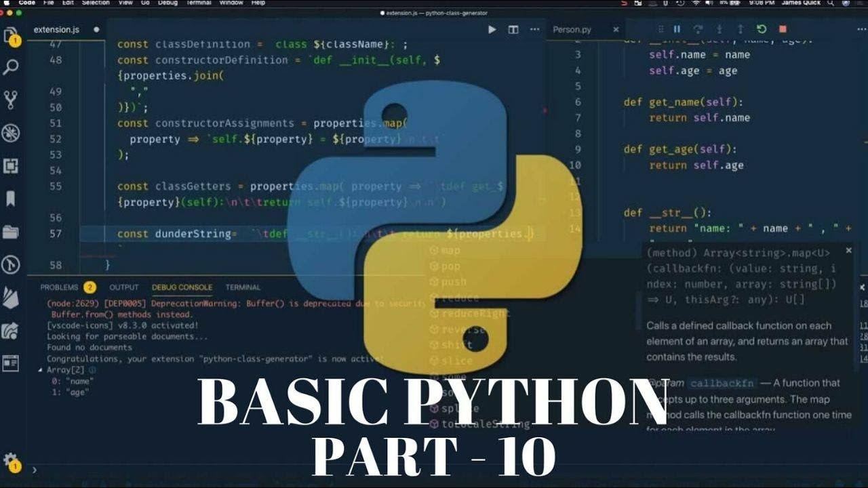Pause debugging with the pause button
Screen dimensions: 868x488
(x=677, y=29)
